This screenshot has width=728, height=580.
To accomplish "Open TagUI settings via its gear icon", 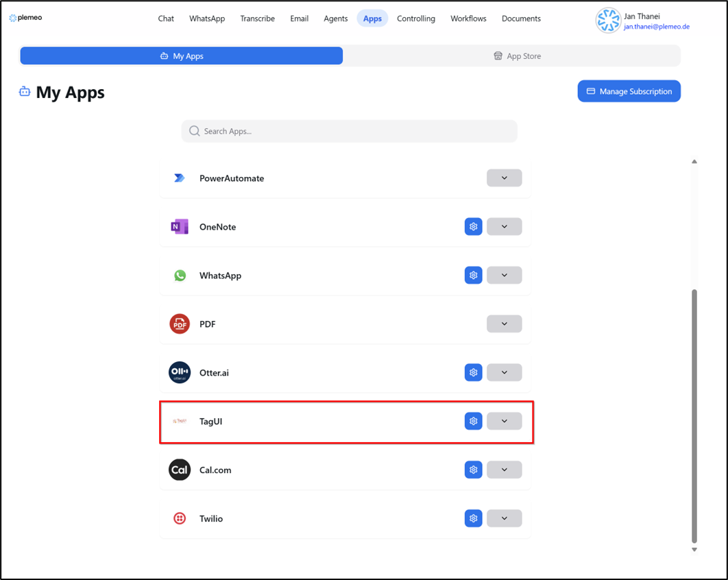I will tap(473, 421).
